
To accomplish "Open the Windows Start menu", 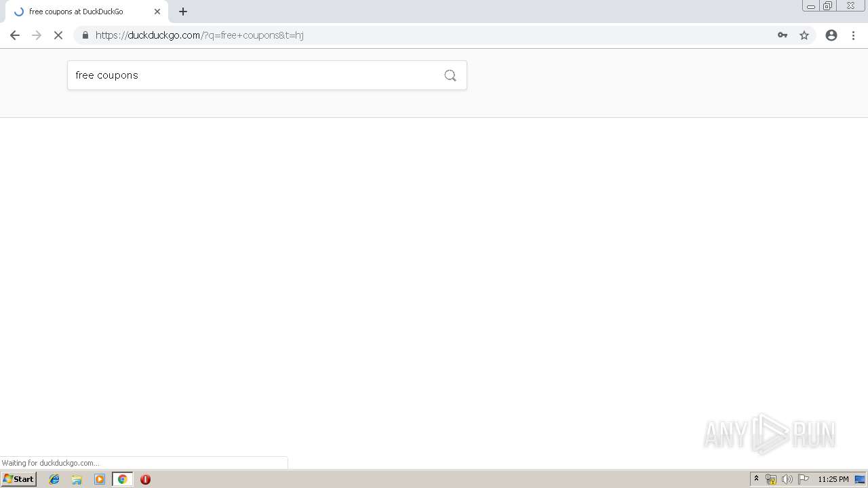I will click(19, 479).
